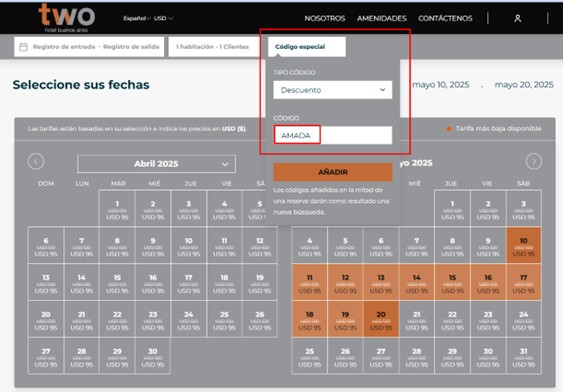Select May 31 in the calendar

524,356
